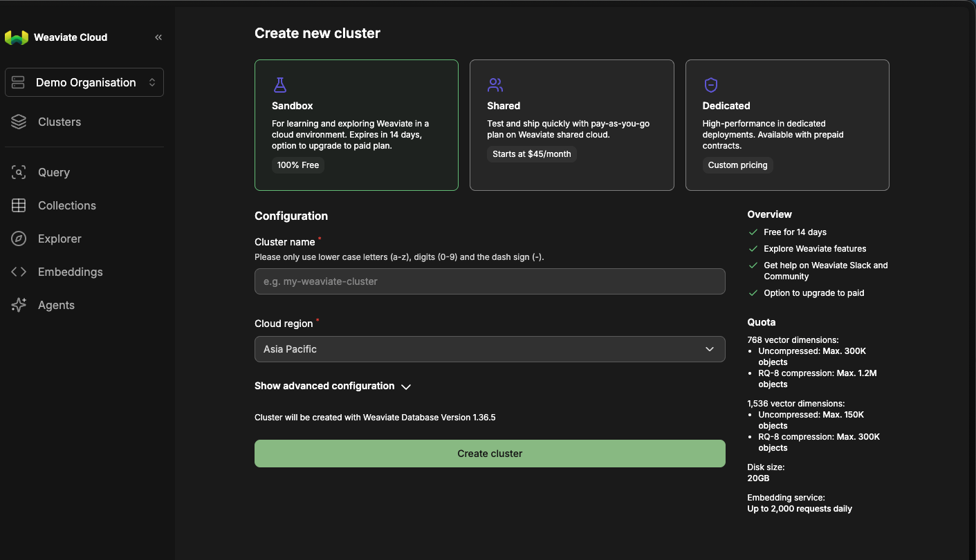976x560 pixels.
Task: Select the Shared plan card
Action: point(571,125)
